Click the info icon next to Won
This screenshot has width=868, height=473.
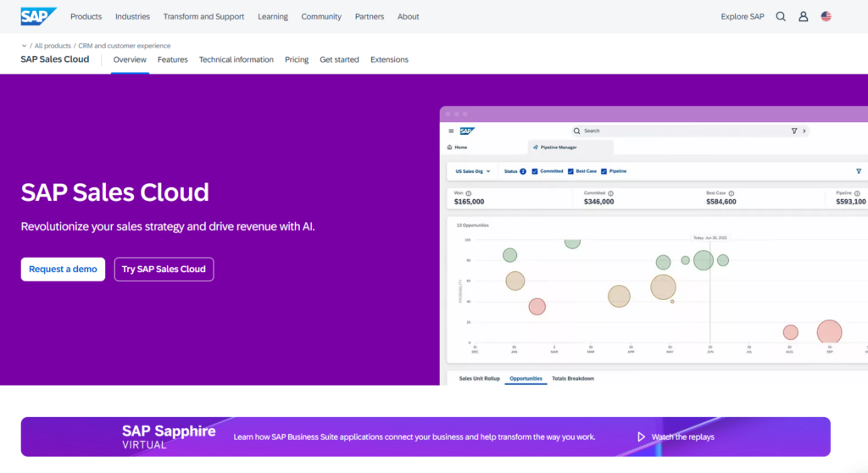click(469, 193)
